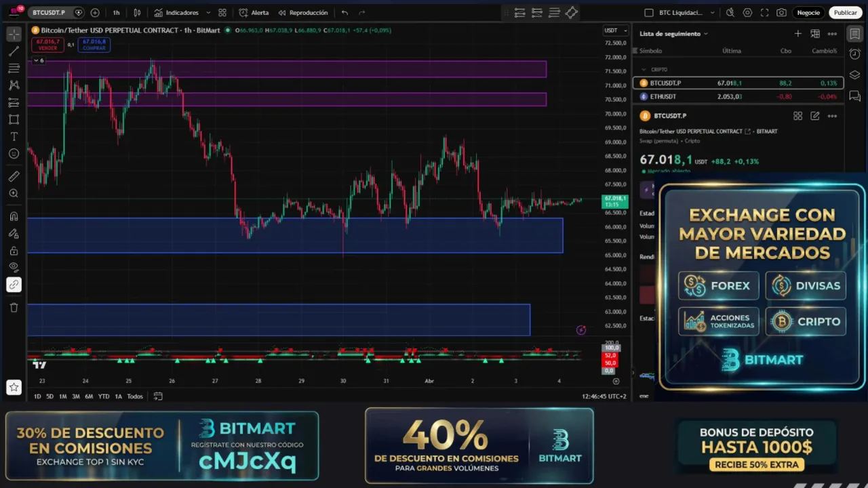
Task: Enter fullscreen mode
Action: [x=765, y=12]
